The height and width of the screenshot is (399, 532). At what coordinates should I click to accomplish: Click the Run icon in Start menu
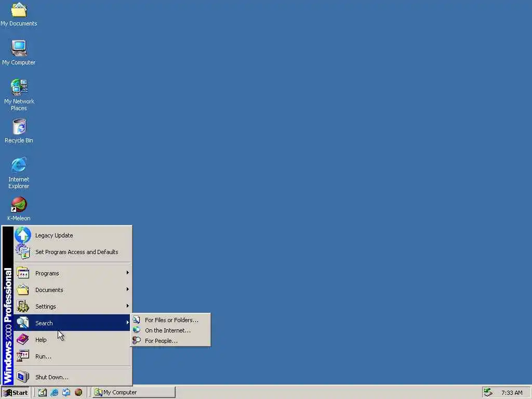[23, 356]
